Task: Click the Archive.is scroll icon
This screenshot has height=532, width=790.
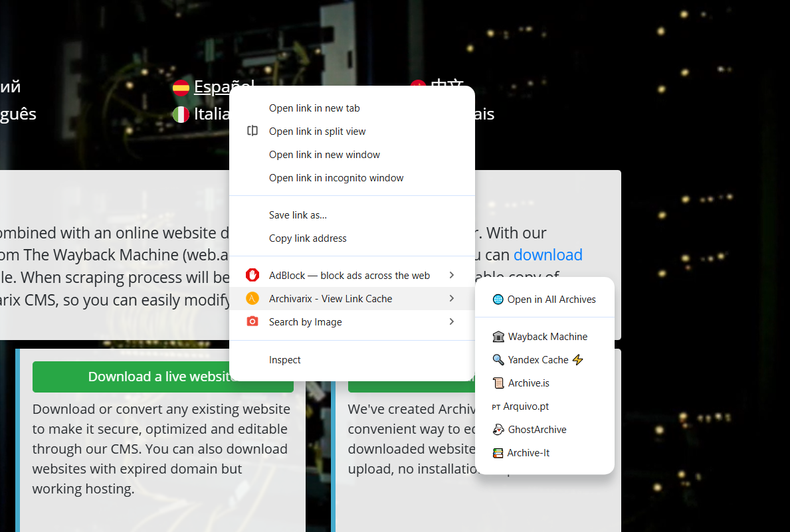Action: [x=498, y=383]
